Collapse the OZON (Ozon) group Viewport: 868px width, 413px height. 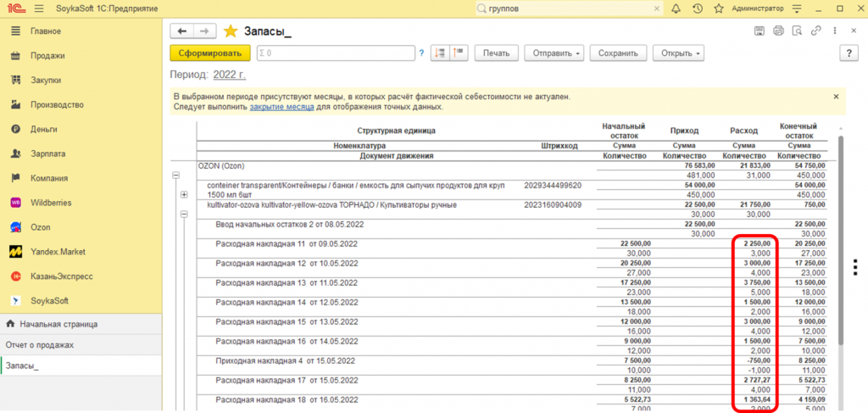[177, 176]
